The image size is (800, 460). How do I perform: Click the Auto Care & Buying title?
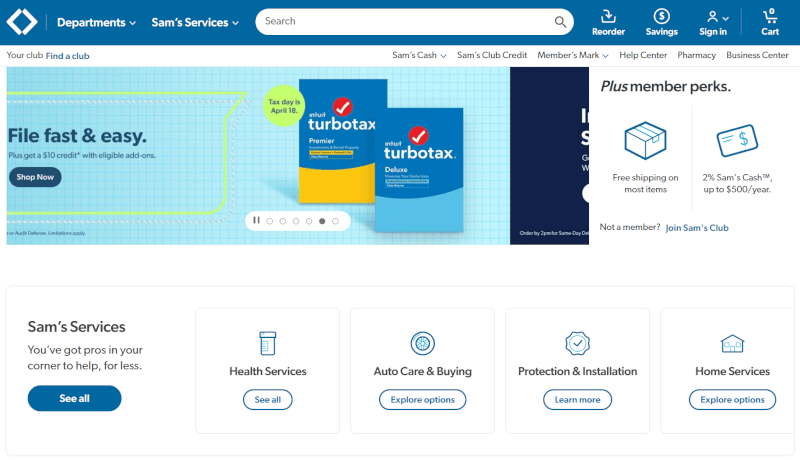coord(422,371)
